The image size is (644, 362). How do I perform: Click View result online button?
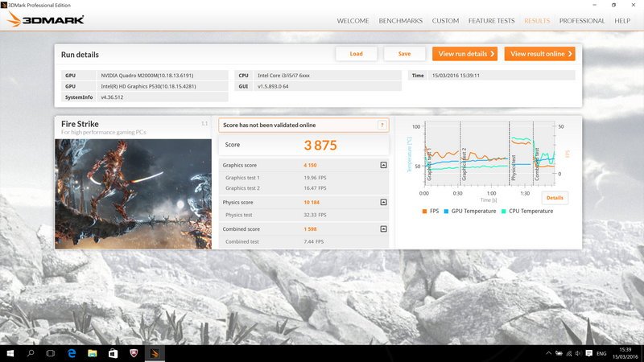539,54
